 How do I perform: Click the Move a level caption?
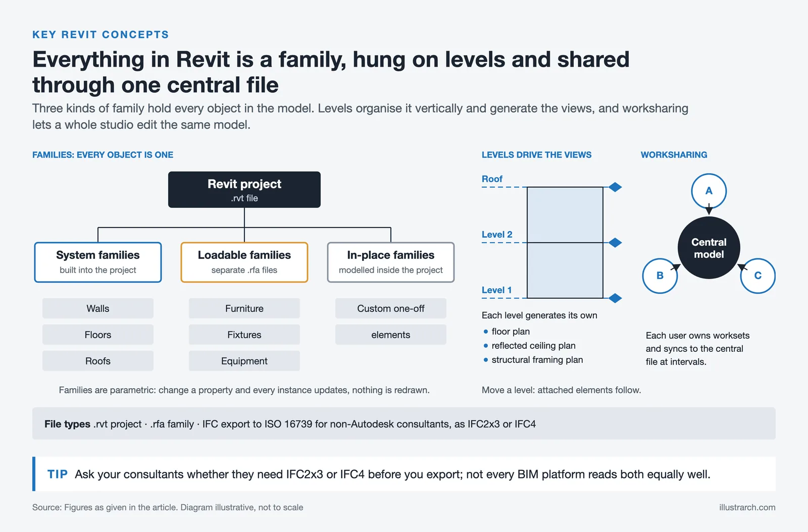pyautogui.click(x=561, y=390)
